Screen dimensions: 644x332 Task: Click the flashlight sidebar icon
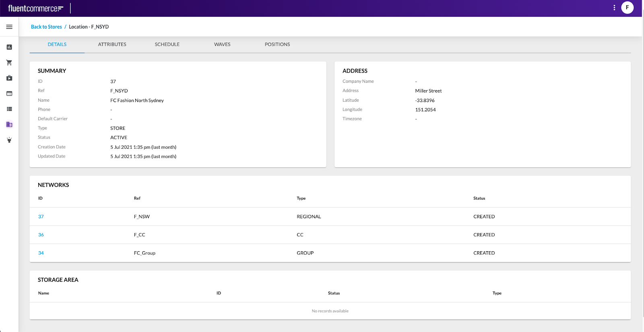[x=9, y=140]
